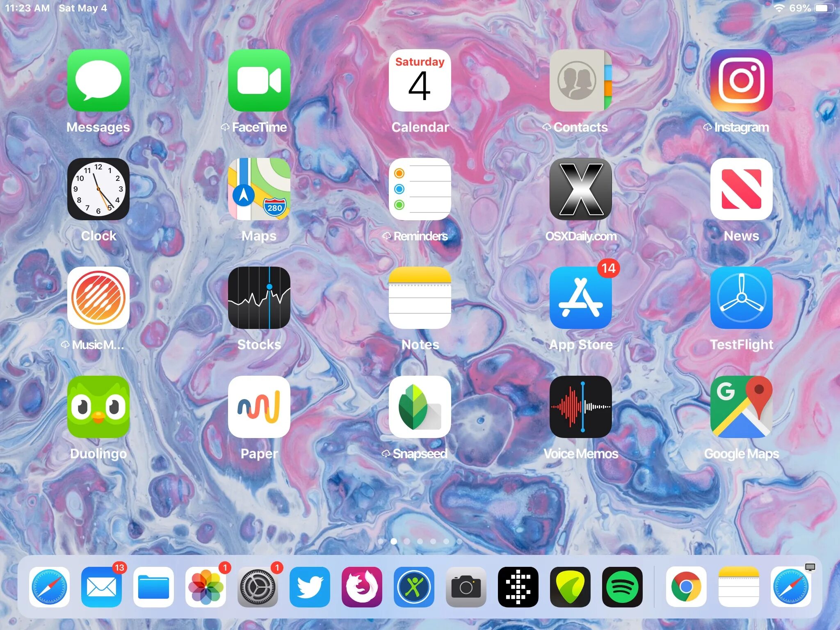The image size is (840, 630).
Task: Open Camera from the dock
Action: (466, 587)
